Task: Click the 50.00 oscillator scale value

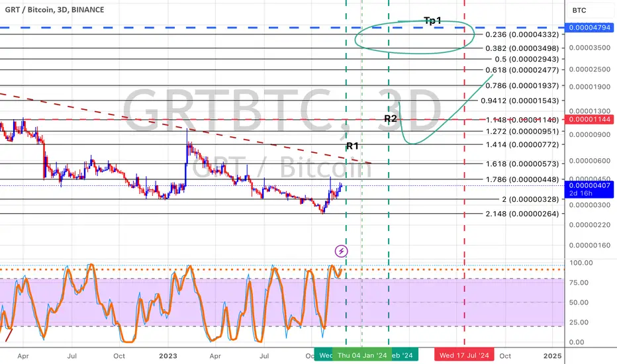Action: coord(579,302)
